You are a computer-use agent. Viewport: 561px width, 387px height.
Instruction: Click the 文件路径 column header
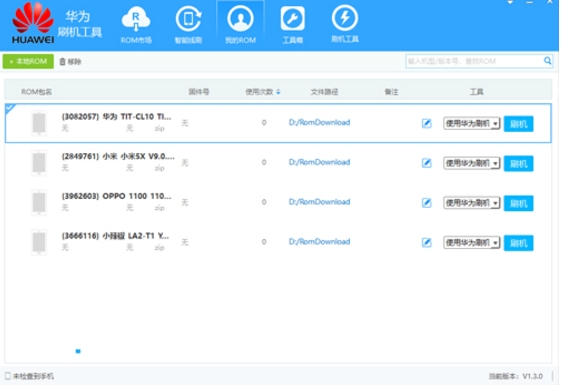click(325, 92)
